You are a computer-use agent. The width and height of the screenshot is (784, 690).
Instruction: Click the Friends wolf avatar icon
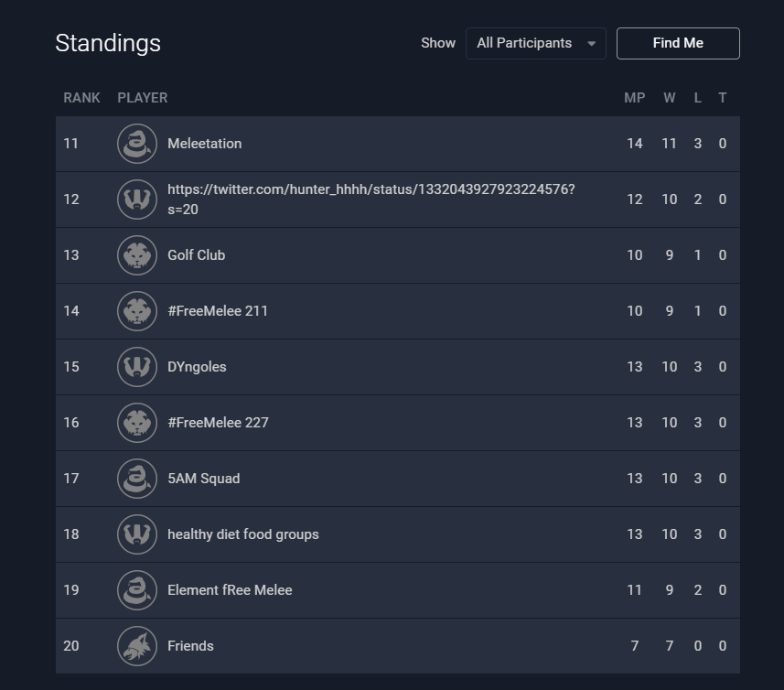coord(137,646)
